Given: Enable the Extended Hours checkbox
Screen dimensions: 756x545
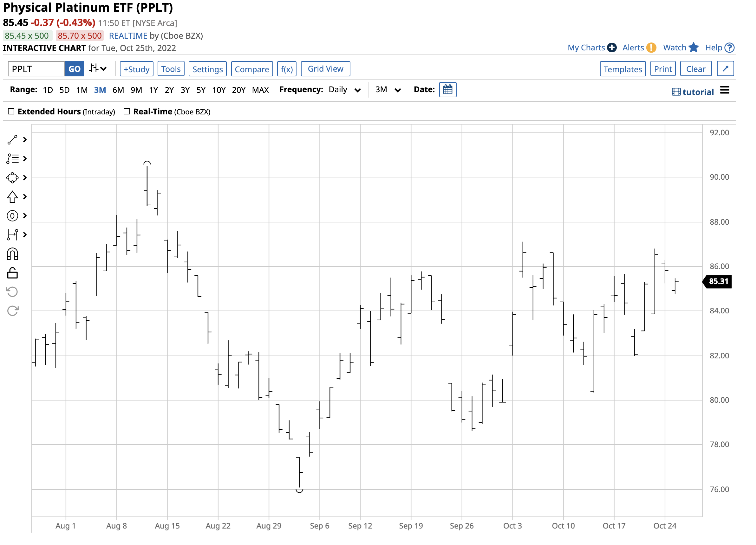Looking at the screenshot, I should pos(11,112).
